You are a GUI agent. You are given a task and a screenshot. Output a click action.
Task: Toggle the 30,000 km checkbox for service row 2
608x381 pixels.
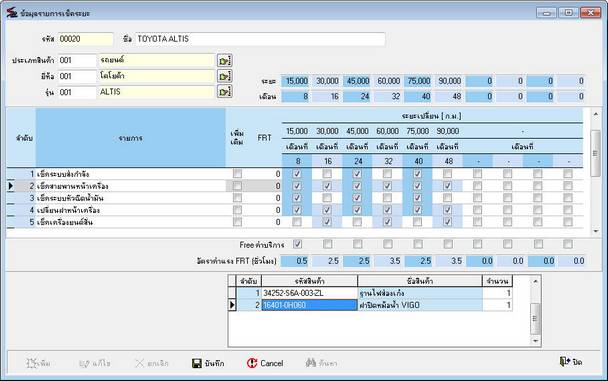point(327,186)
